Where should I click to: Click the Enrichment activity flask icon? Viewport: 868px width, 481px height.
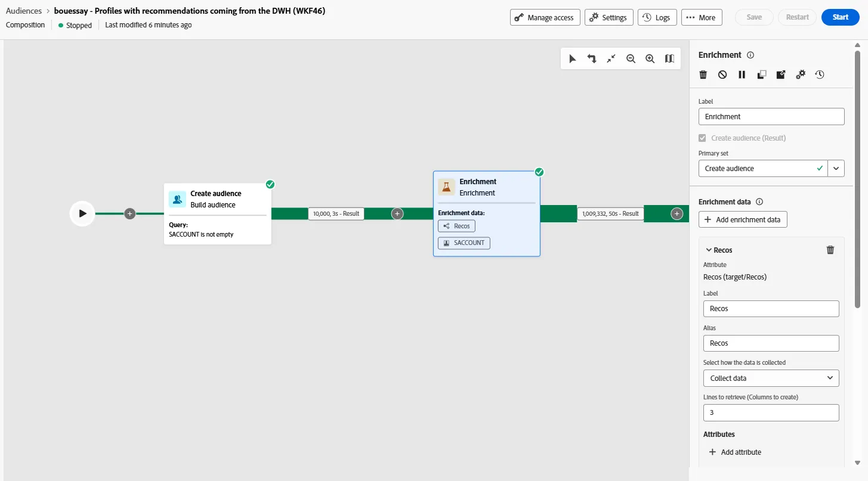(x=447, y=187)
